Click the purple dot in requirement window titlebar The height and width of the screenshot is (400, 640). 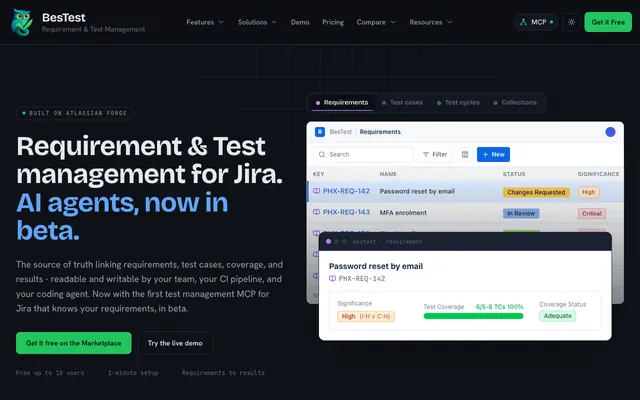click(328, 242)
